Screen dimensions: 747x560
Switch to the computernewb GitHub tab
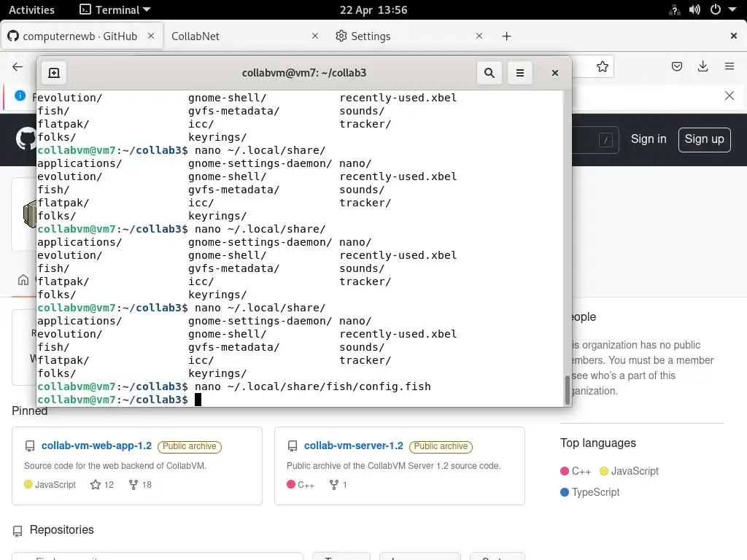pyautogui.click(x=82, y=36)
